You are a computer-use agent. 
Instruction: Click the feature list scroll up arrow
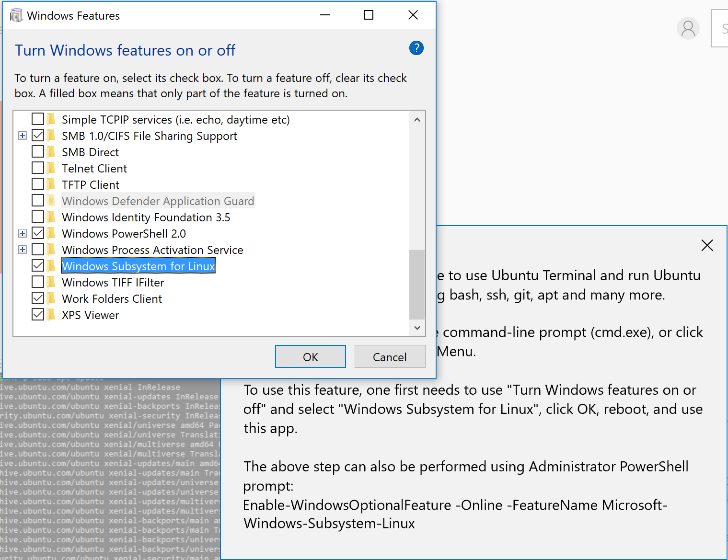tap(417, 120)
